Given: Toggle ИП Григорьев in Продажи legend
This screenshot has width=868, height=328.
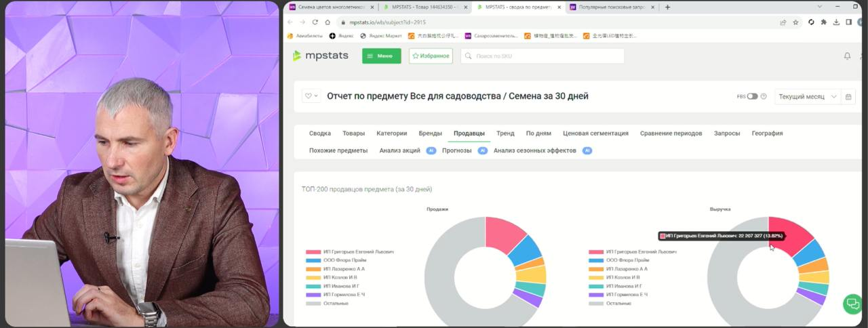Looking at the screenshot, I should click(350, 251).
